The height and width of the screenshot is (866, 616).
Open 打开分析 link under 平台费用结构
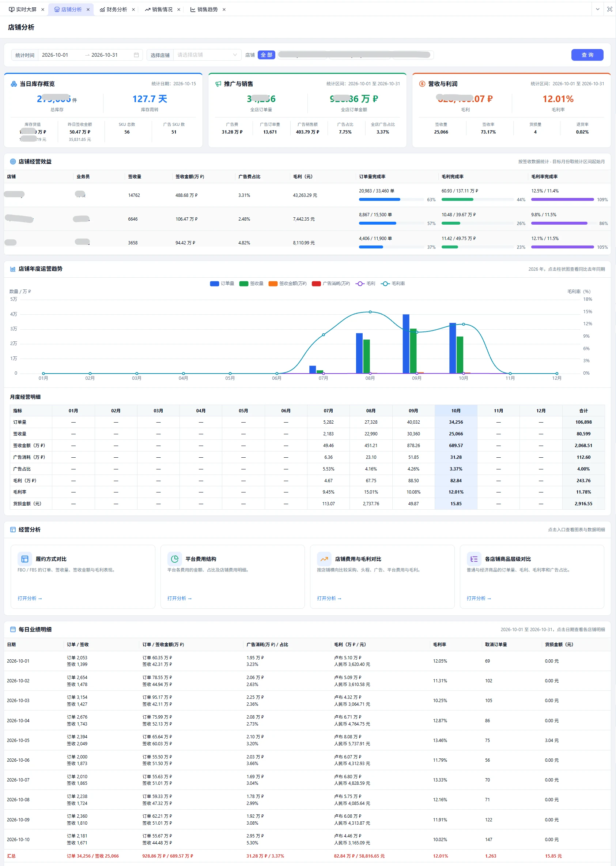click(x=179, y=598)
